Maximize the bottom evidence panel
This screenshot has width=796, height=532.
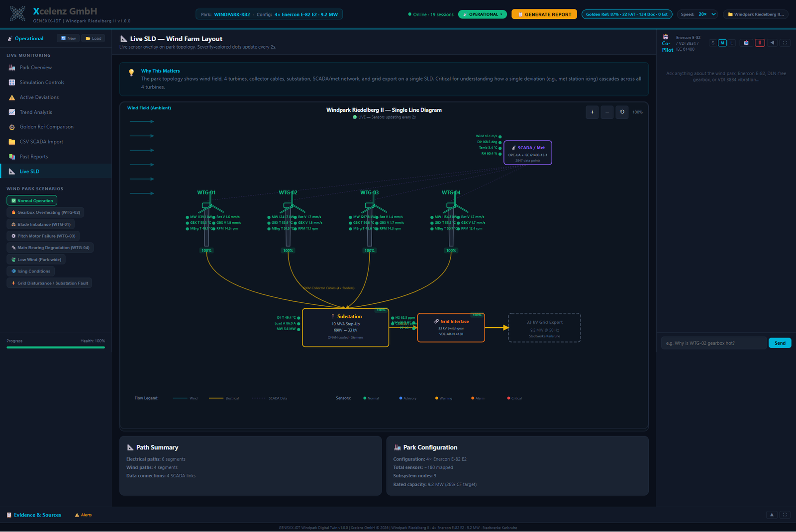pos(785,515)
